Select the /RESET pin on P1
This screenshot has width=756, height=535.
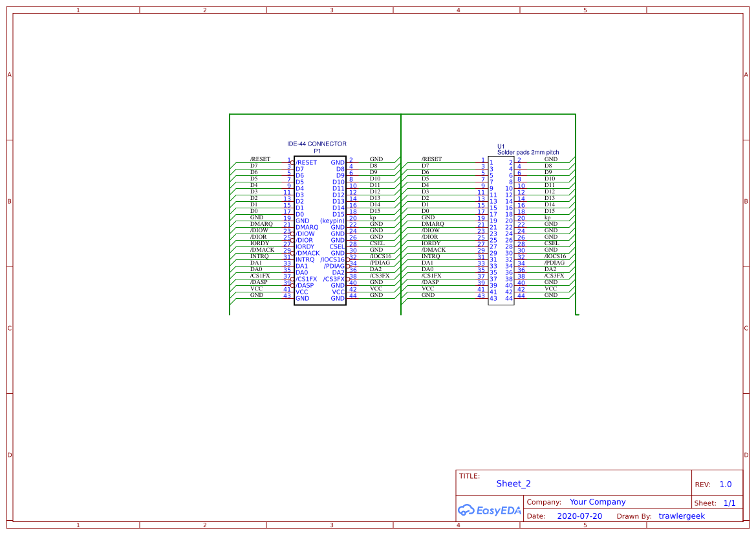[306, 162]
